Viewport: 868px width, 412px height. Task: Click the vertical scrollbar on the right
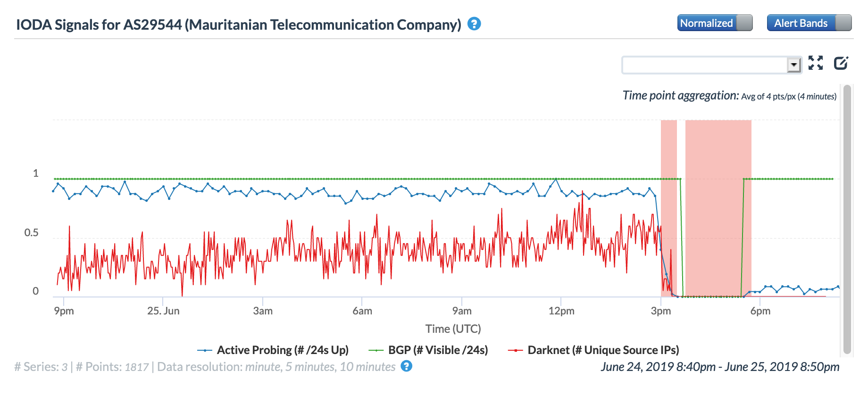pyautogui.click(x=847, y=219)
